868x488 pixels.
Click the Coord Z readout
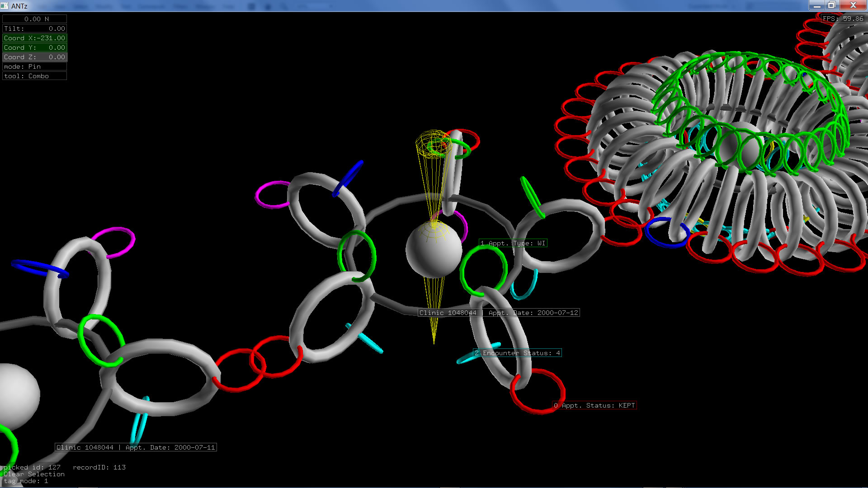coord(34,57)
